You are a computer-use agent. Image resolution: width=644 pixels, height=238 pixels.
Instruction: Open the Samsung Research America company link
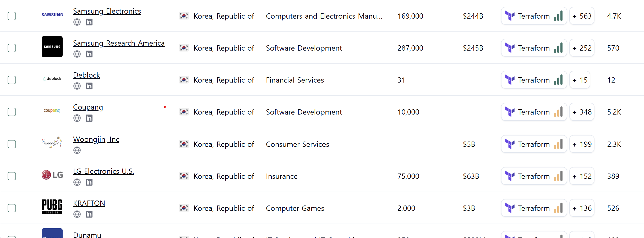tap(119, 43)
